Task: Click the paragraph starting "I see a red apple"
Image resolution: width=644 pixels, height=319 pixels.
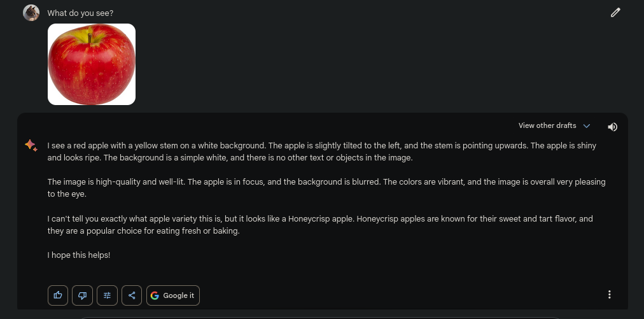Action: pyautogui.click(x=321, y=152)
